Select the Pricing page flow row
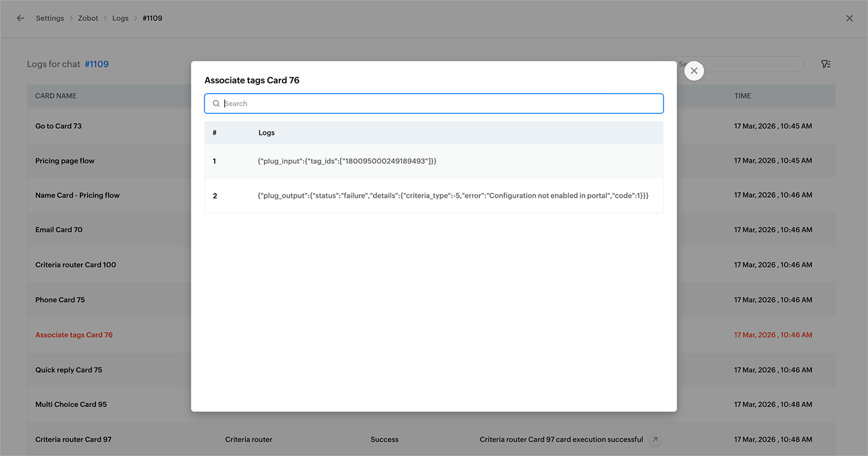The height and width of the screenshot is (456, 868). pos(431,161)
